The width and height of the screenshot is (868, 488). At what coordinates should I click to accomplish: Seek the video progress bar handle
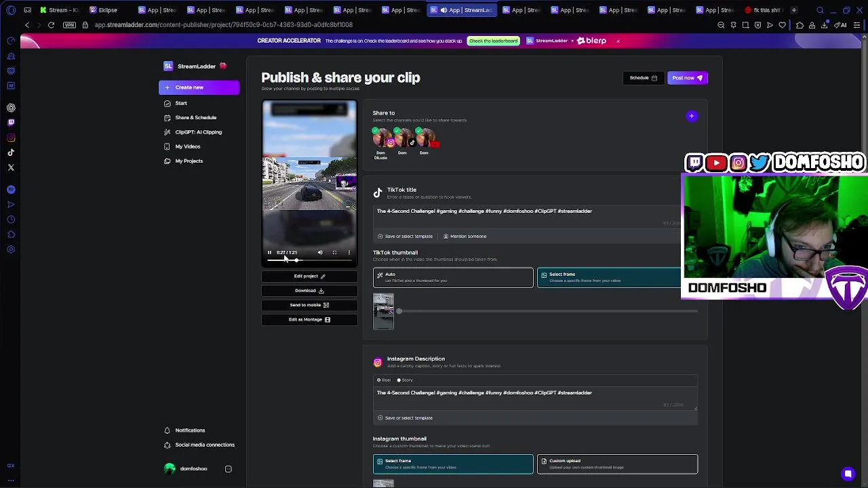click(x=296, y=260)
